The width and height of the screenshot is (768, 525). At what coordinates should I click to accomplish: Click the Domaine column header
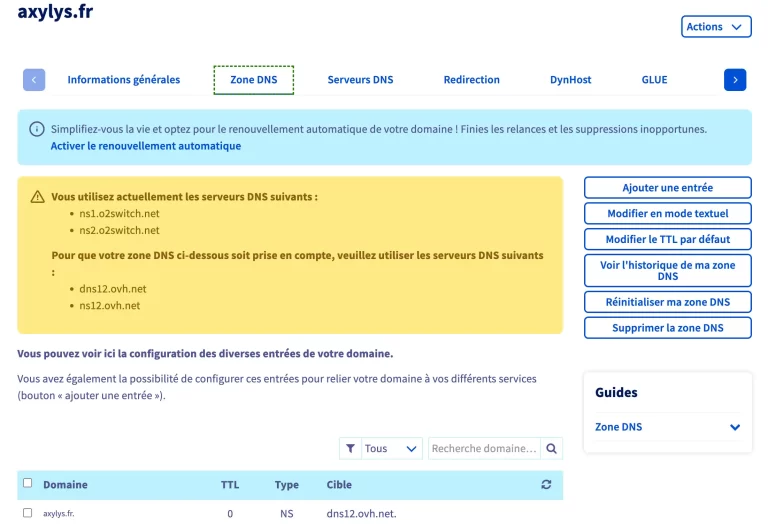coord(65,485)
